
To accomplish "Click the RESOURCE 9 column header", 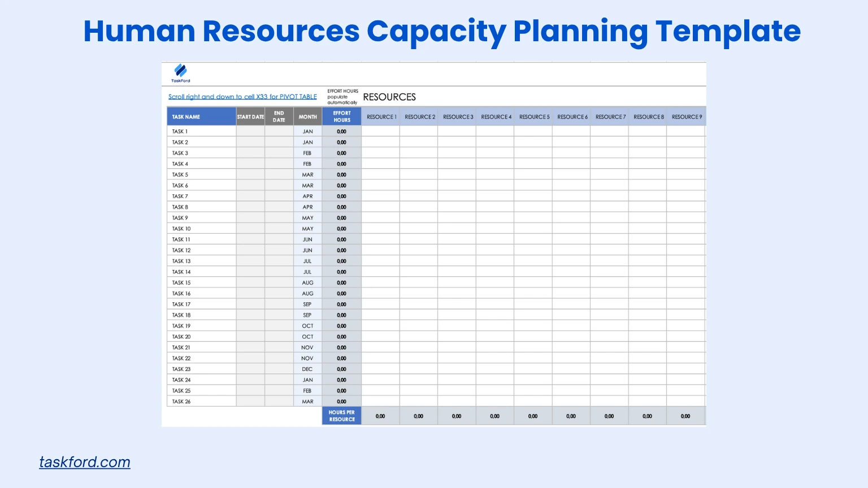I will click(x=686, y=116).
